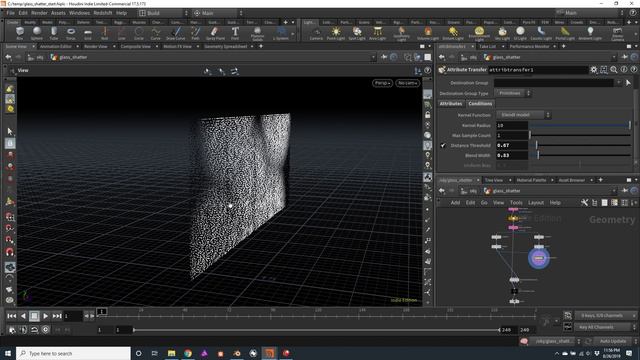This screenshot has height=360, width=640.
Task: Open the Key All Channels dropdown
Action: click(606, 327)
